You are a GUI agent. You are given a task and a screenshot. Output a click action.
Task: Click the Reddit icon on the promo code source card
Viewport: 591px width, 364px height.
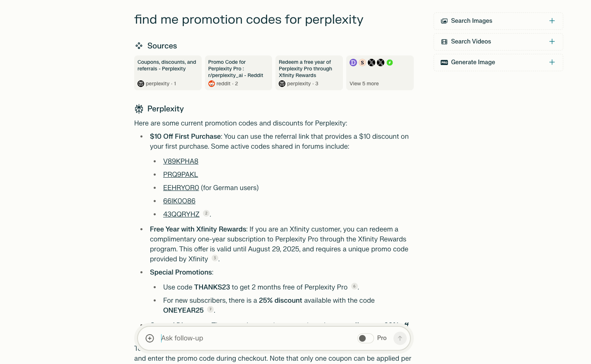point(212,83)
